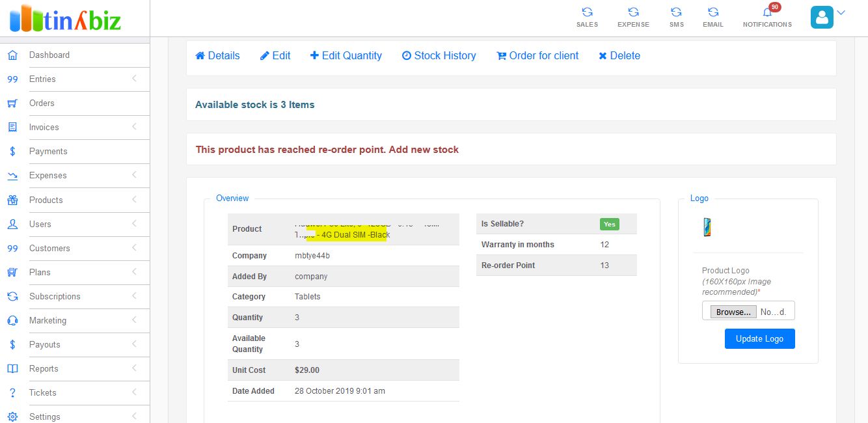Viewport: 868px width, 423px height.
Task: Click the Email sync icon
Action: point(713,12)
